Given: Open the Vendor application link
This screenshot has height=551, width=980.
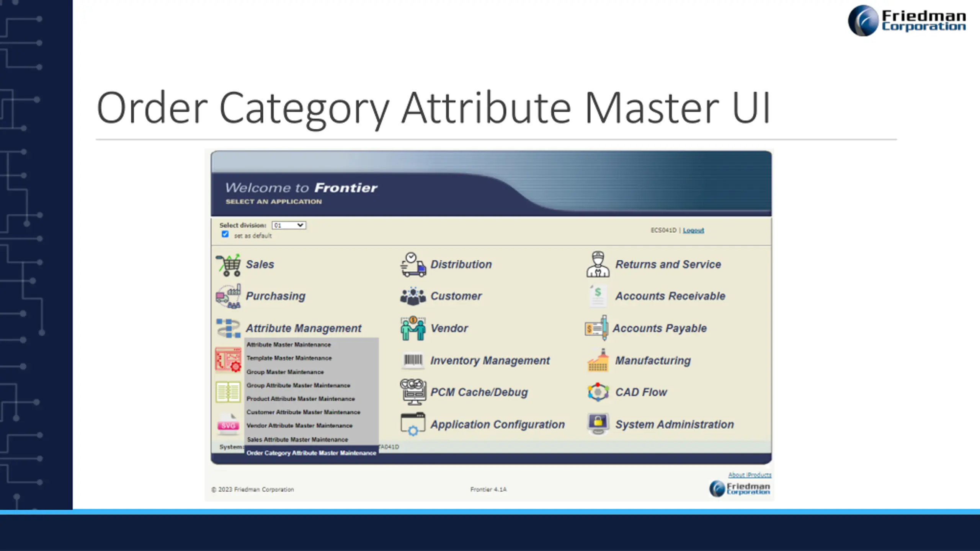Looking at the screenshot, I should tap(449, 328).
